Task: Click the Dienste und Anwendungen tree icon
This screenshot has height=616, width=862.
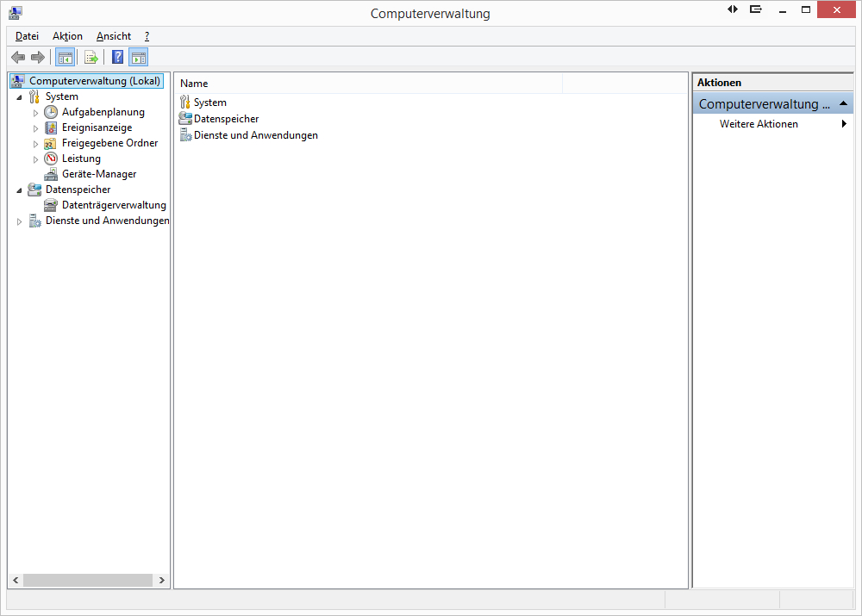Action: click(35, 221)
